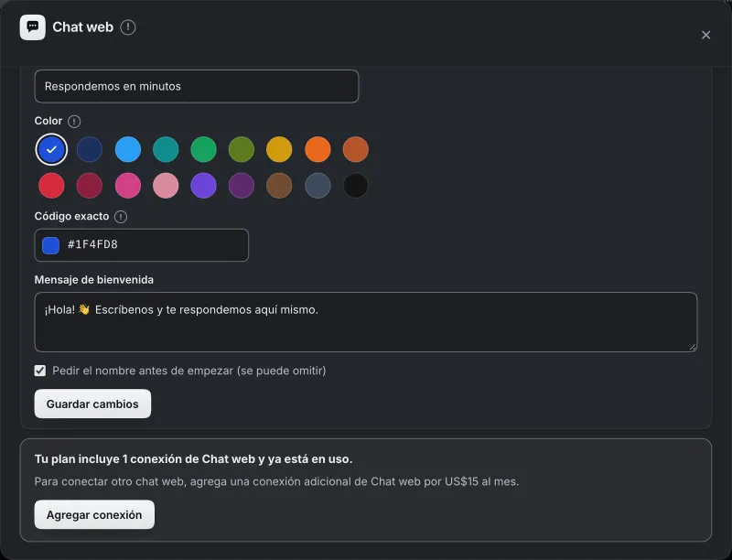Click the 'Chat web' dialog title
This screenshot has height=560, width=732.
click(x=82, y=27)
